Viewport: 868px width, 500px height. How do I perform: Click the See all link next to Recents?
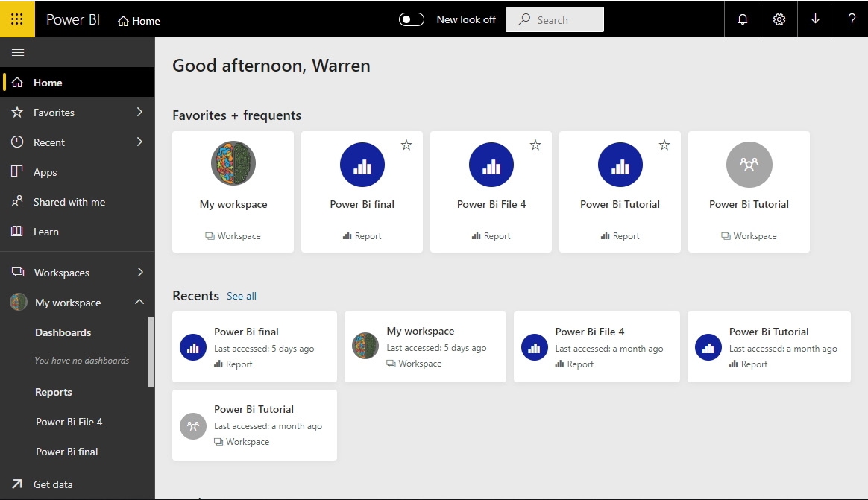tap(242, 296)
